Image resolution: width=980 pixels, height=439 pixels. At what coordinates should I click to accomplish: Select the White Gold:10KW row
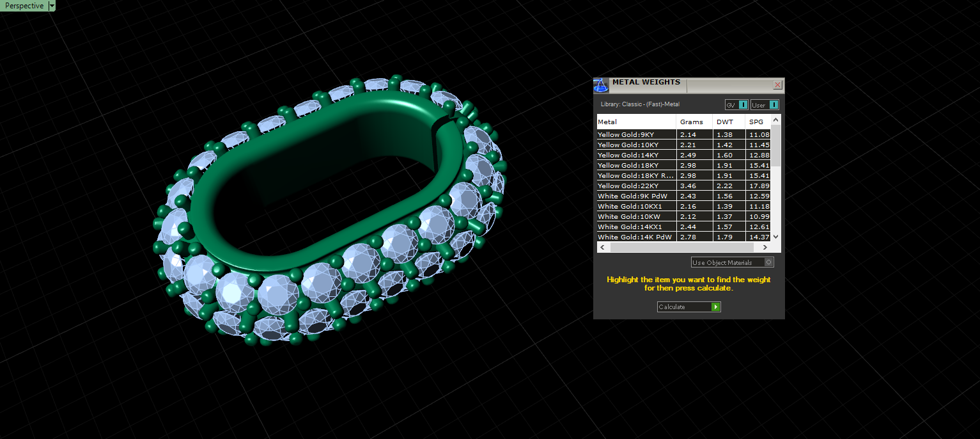[x=683, y=216]
